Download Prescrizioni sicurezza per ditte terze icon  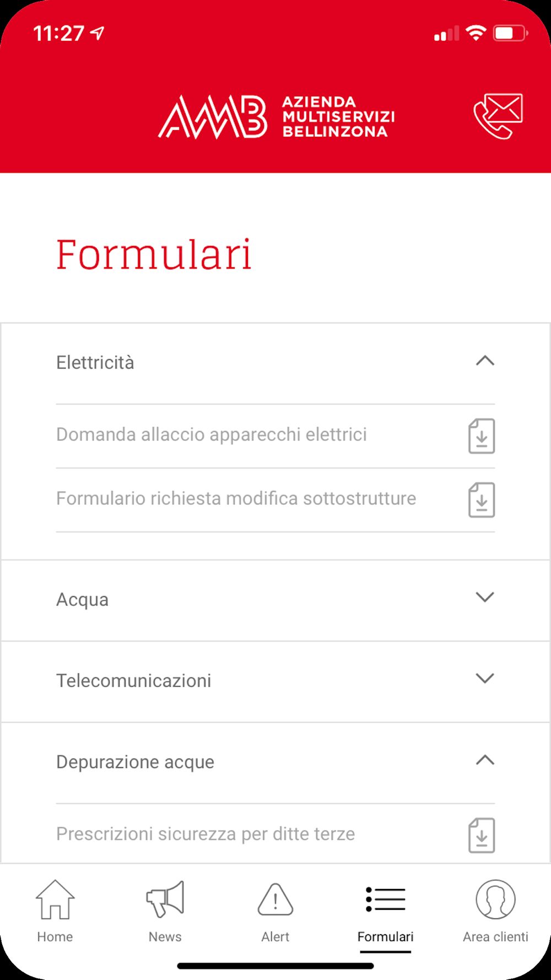pos(482,835)
